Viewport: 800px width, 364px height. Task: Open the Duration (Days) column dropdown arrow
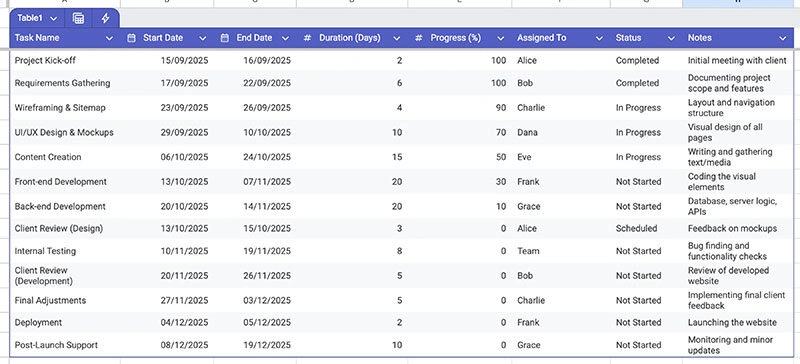click(x=396, y=38)
